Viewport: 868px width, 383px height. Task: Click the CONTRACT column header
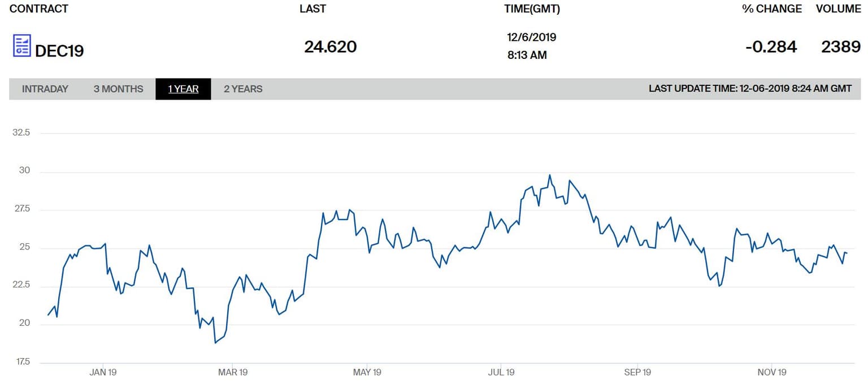(x=39, y=9)
